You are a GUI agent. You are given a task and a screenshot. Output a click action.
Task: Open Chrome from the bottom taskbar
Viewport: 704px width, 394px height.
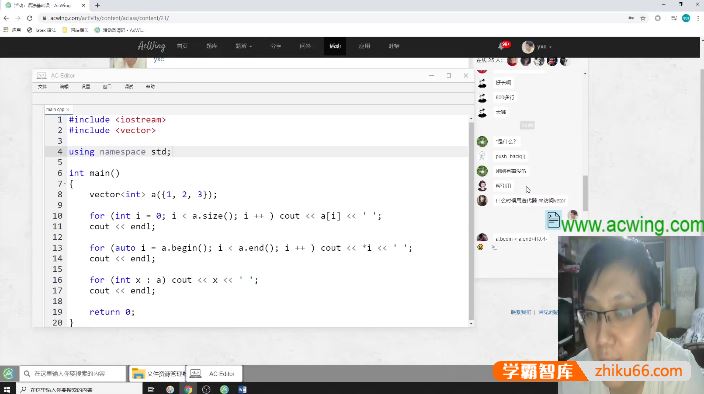[x=188, y=389]
